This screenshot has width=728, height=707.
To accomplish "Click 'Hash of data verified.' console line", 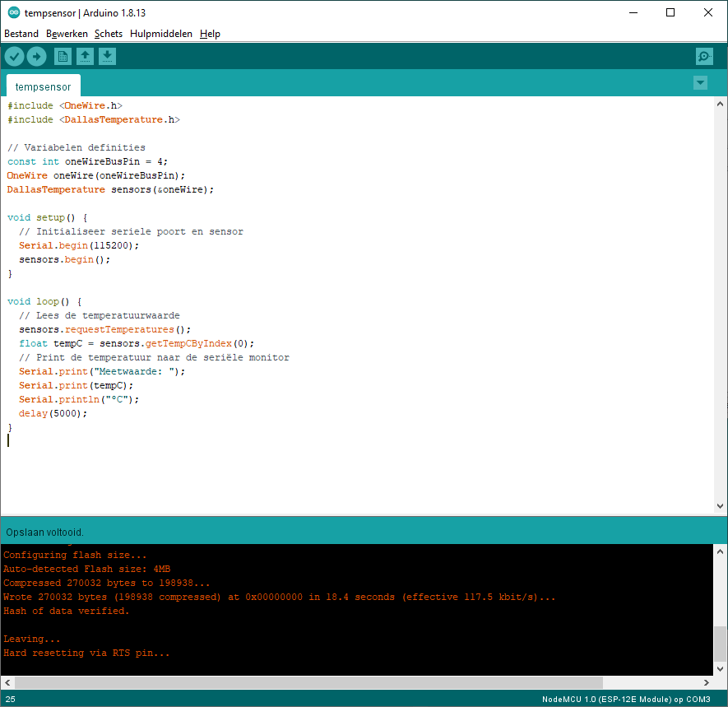I will [x=67, y=611].
